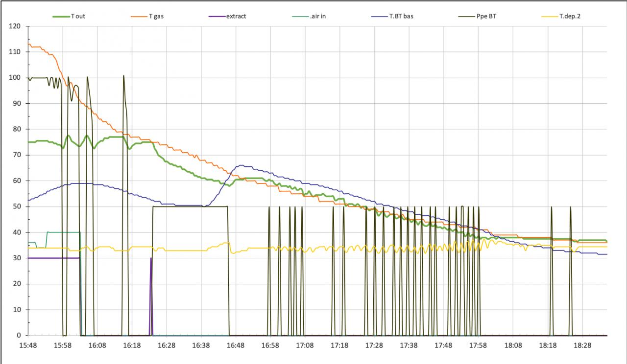Image resolution: width=627 pixels, height=364 pixels.
Task: Click the x-axis time label 17:58
Action: click(478, 345)
